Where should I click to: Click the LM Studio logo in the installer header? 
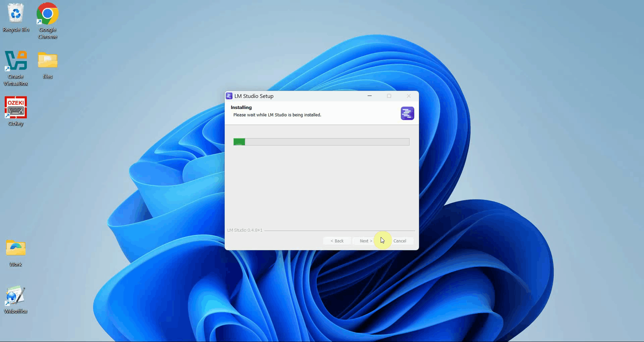(x=407, y=113)
